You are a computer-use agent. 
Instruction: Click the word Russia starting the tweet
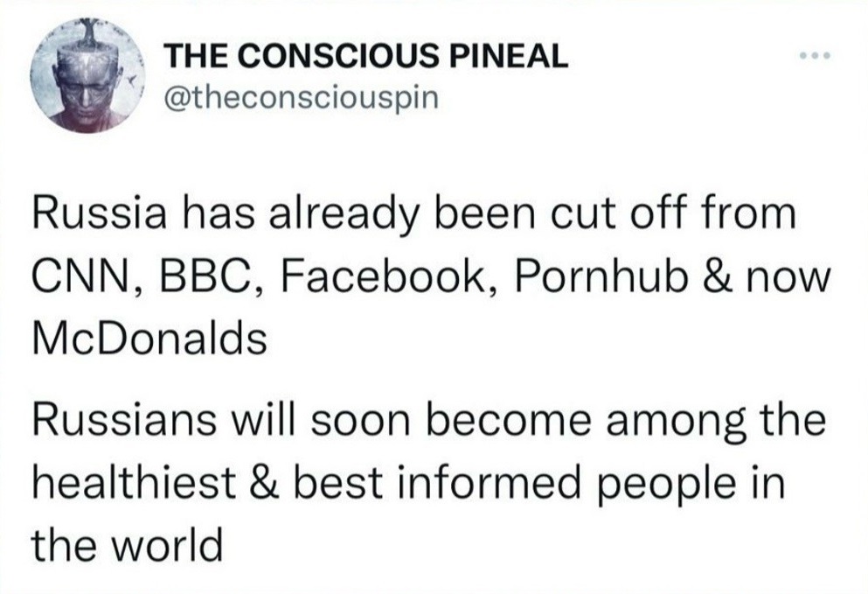[x=100, y=213]
